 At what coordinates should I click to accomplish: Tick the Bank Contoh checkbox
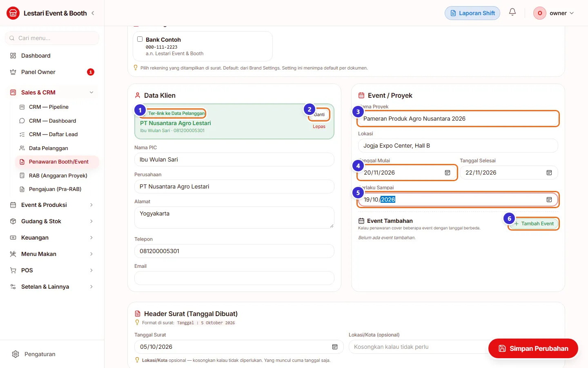pyautogui.click(x=140, y=39)
